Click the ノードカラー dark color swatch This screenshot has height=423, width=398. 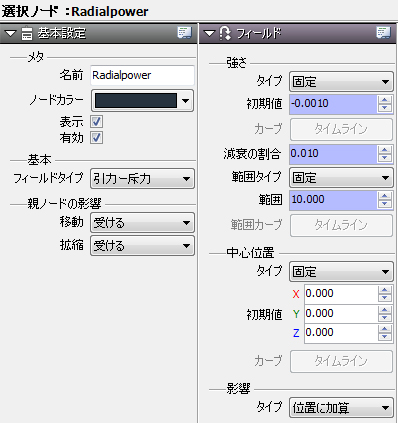[136, 101]
